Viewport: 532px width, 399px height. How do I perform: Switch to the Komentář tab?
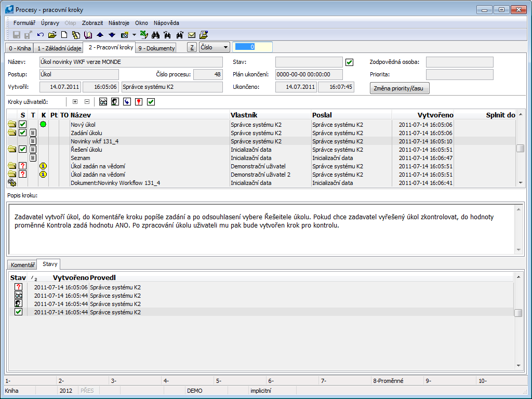click(23, 264)
